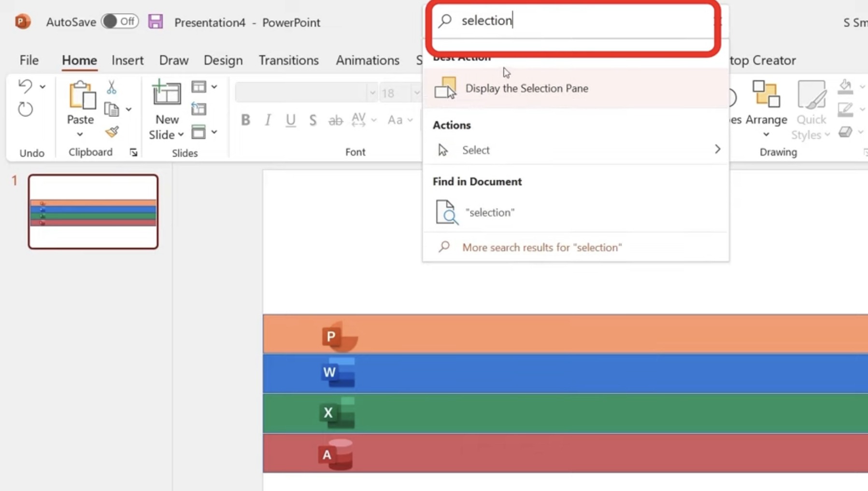Click the Character Spacing icon

coord(358,119)
